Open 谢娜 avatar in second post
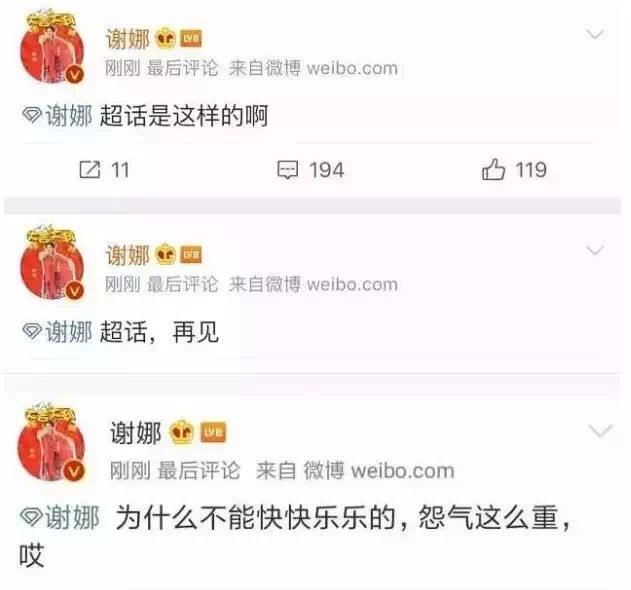 pyautogui.click(x=52, y=263)
